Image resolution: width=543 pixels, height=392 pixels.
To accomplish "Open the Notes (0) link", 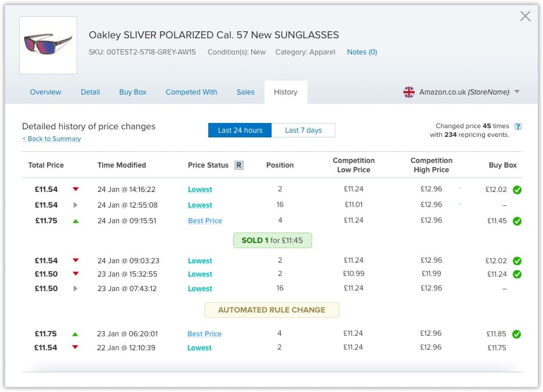I will click(x=361, y=52).
